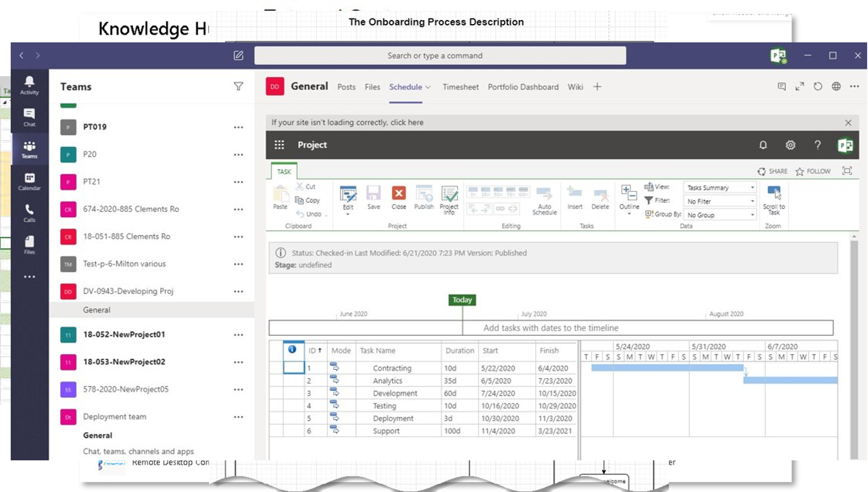Select the 18-052-NewProject01 team
This screenshot has height=492, width=868.
tap(124, 335)
